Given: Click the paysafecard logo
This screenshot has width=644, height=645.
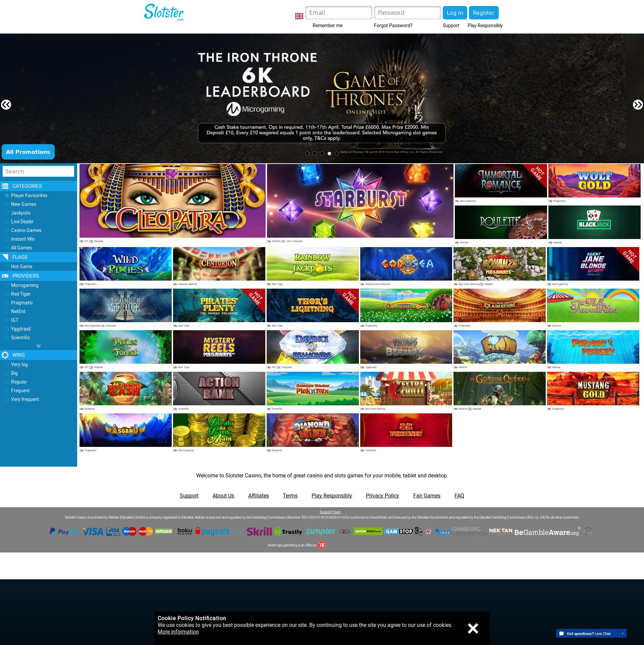Looking at the screenshot, I should (x=220, y=531).
